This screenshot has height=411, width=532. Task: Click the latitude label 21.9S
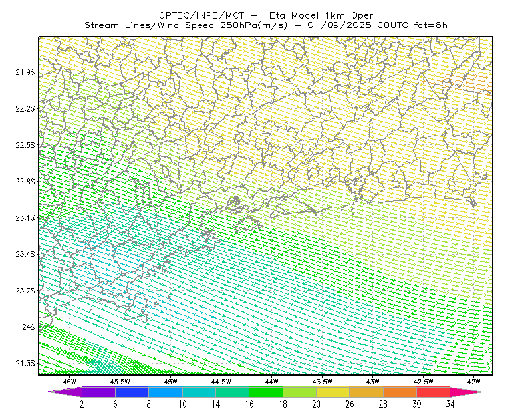(x=25, y=72)
